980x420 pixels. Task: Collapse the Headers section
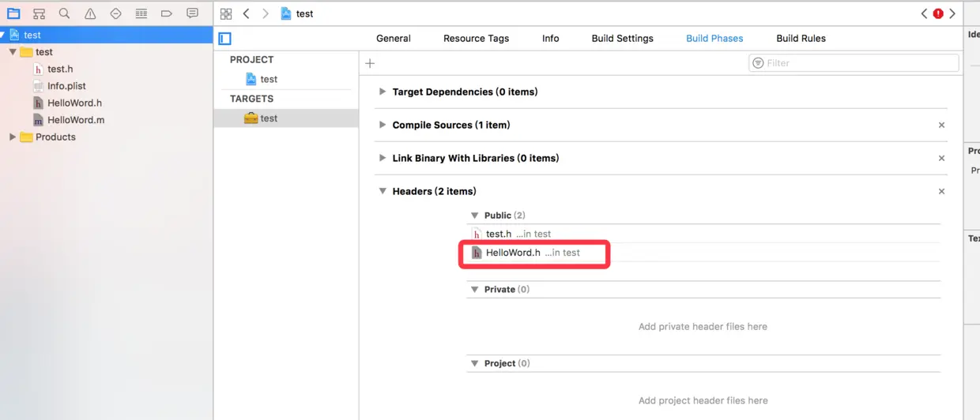383,191
